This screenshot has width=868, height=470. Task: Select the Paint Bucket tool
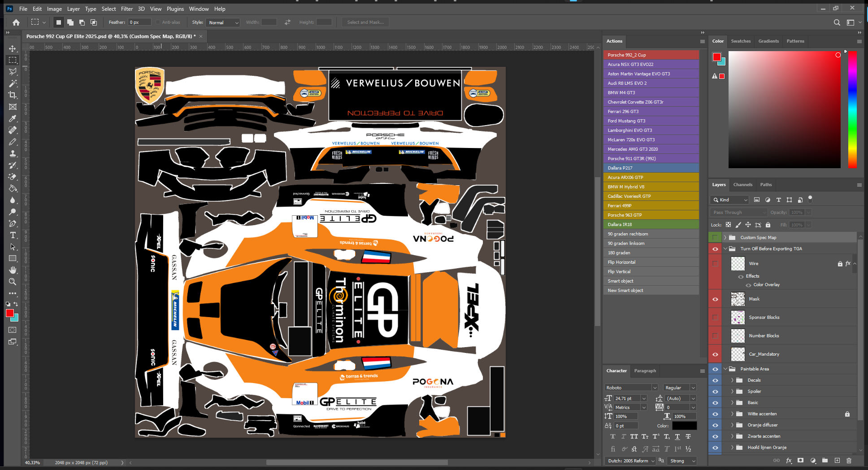pos(13,188)
